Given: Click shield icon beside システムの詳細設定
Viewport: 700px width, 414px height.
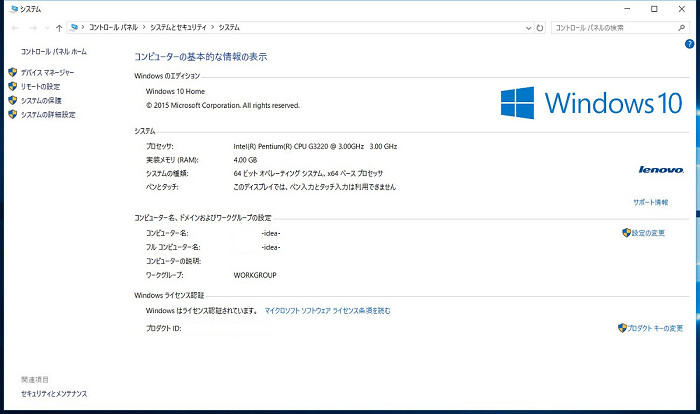Looking at the screenshot, I should [12, 114].
